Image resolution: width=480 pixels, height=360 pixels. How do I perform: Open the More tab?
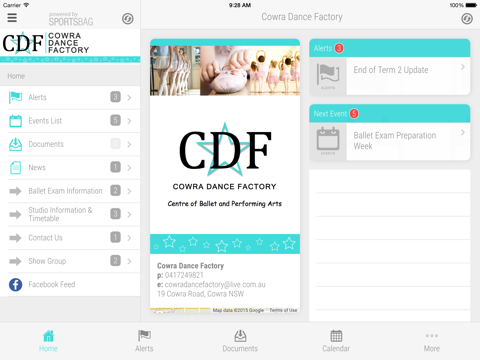[432, 341]
